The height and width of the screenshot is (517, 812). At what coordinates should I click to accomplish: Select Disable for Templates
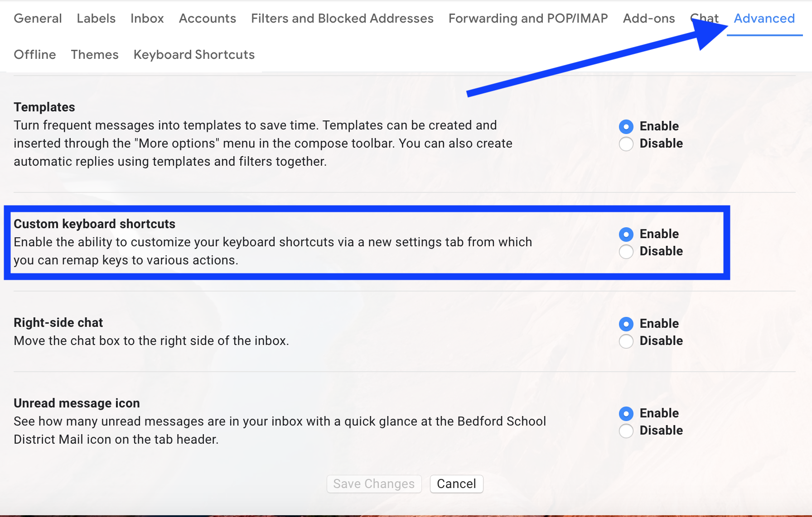point(626,144)
